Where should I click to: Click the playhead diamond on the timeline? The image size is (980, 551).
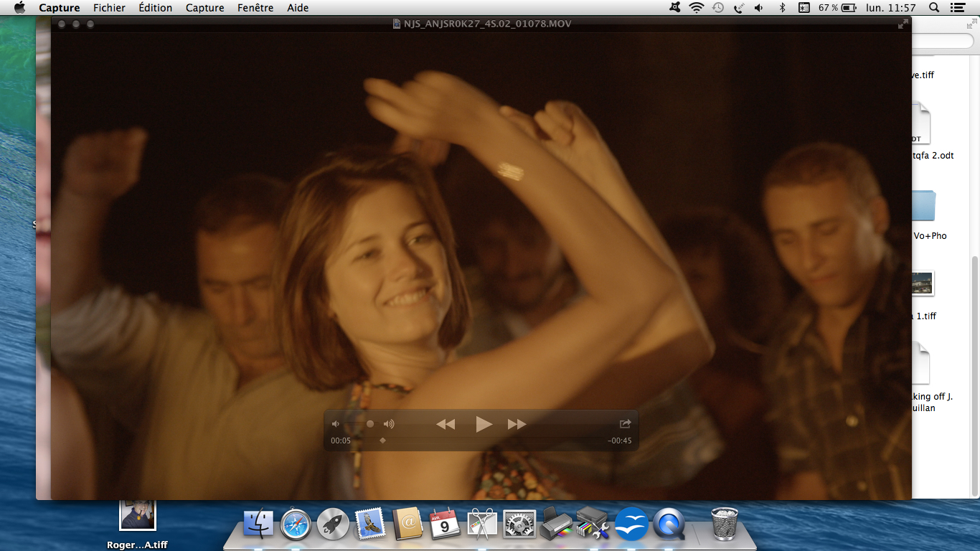tap(382, 441)
